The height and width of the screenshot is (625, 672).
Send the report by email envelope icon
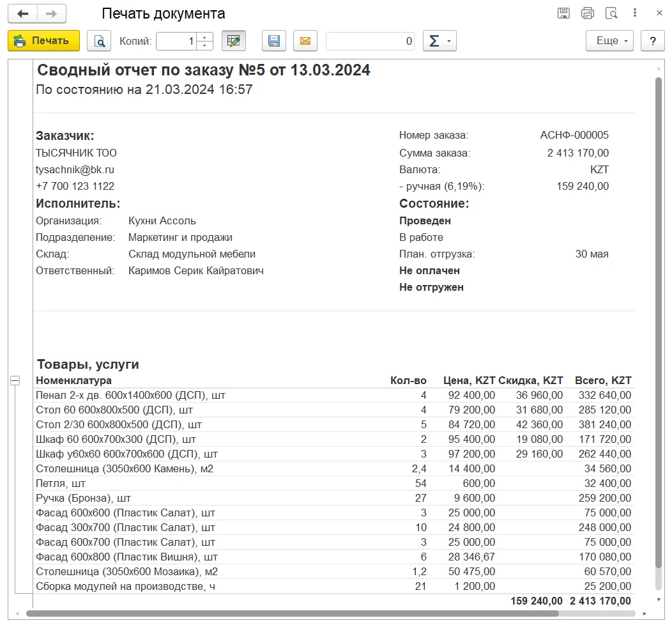click(305, 41)
